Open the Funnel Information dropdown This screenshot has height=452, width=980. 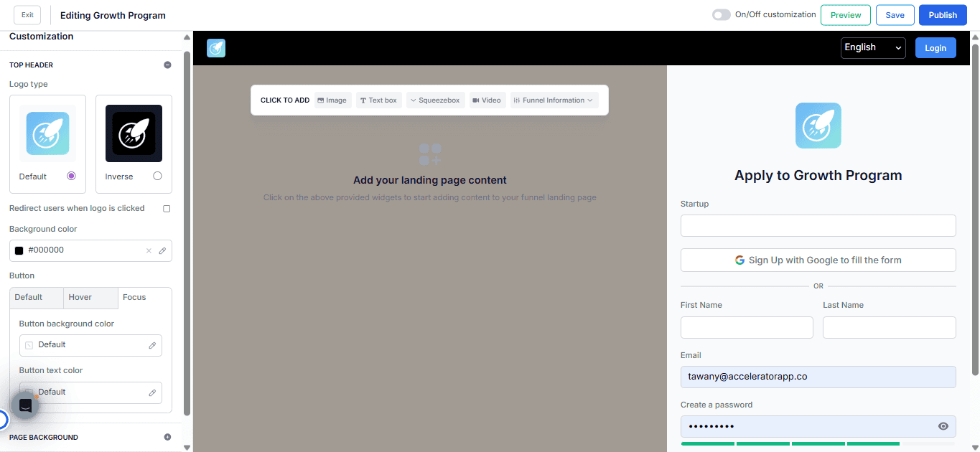pyautogui.click(x=554, y=100)
